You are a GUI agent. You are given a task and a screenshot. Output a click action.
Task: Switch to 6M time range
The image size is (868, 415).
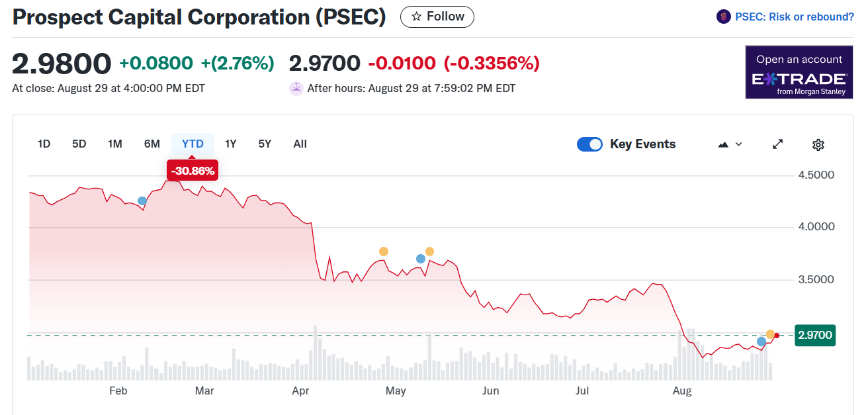(x=152, y=144)
